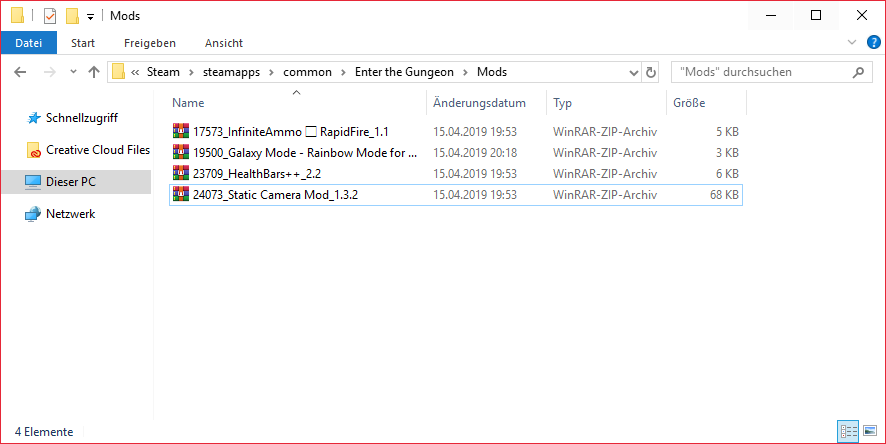Click the Mods breadcrumb segment

(x=492, y=72)
